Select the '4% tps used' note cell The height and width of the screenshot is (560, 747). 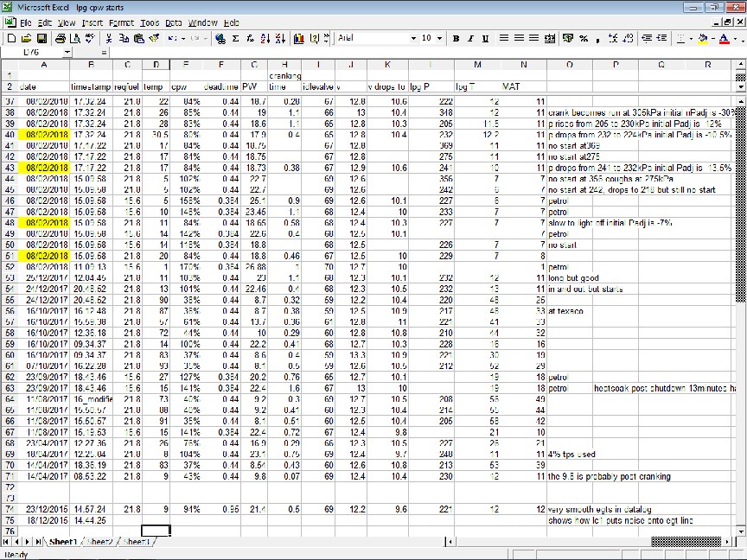(570, 455)
